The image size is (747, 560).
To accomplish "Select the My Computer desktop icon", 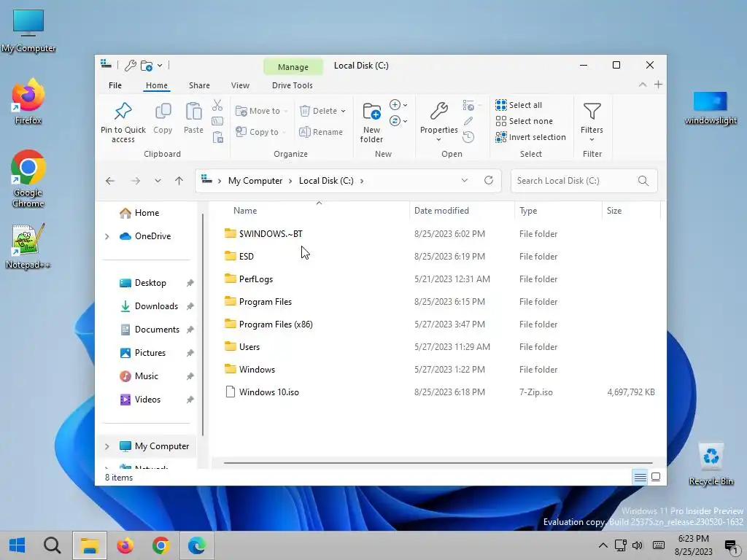I will pyautogui.click(x=28, y=31).
